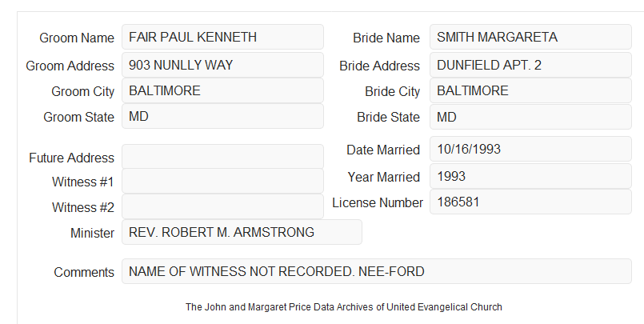Click the empty Witness #2 field
Viewport: 644px width, 324px height.
pos(222,206)
